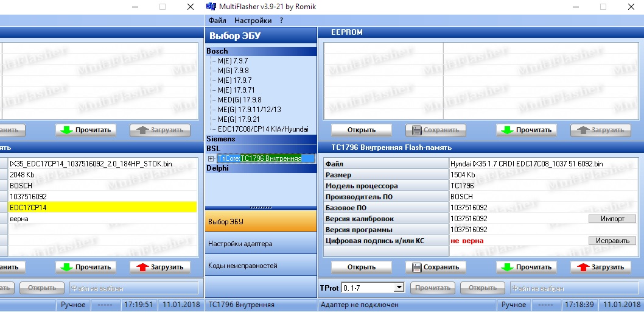Select TriCore TC1796 Внутренняя item

pos(266,158)
